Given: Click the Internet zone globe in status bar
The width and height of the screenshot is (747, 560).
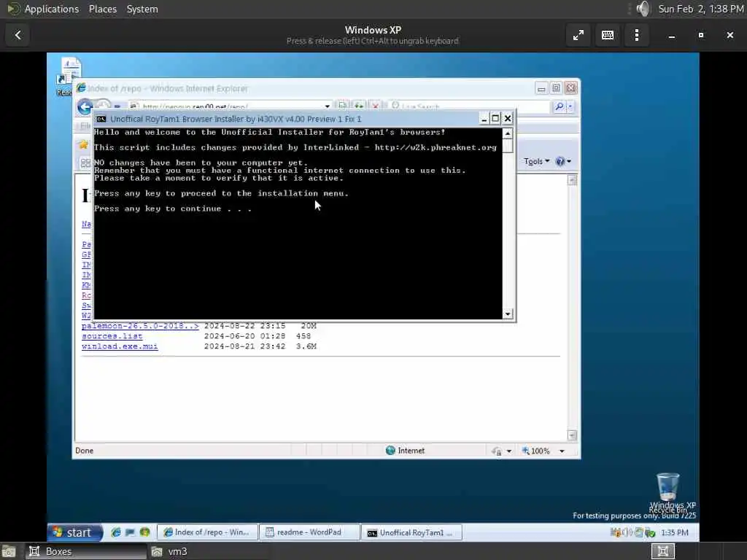Looking at the screenshot, I should 391,451.
